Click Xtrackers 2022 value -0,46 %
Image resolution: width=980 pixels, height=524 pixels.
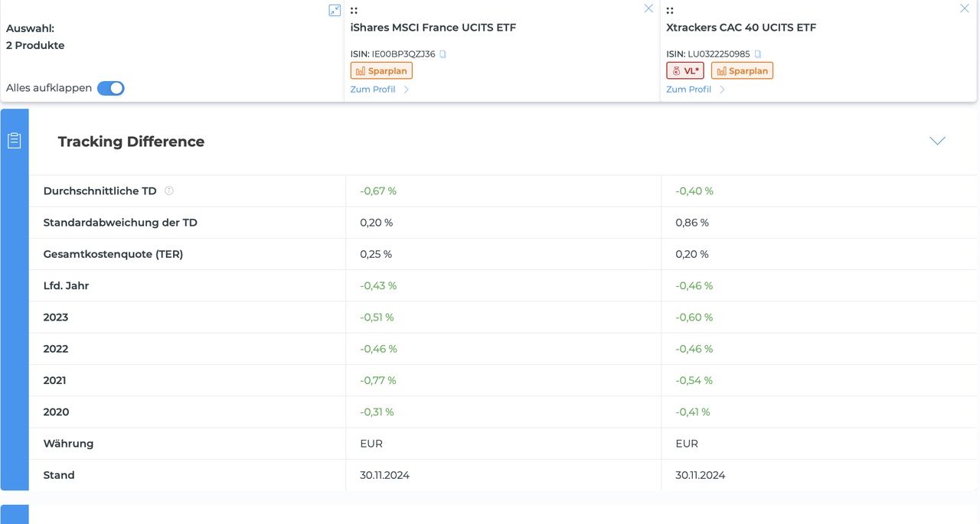point(694,349)
